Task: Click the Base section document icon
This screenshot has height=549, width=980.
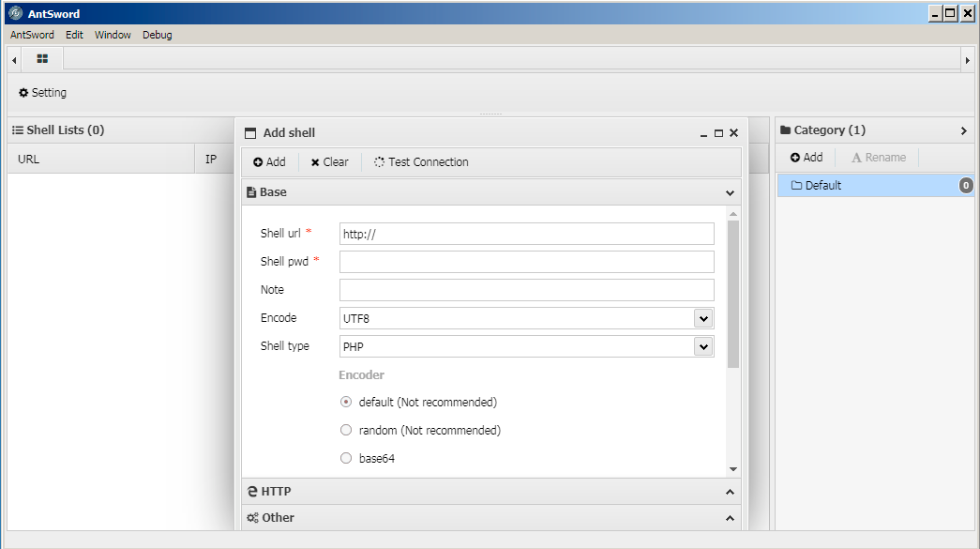Action: click(x=251, y=192)
